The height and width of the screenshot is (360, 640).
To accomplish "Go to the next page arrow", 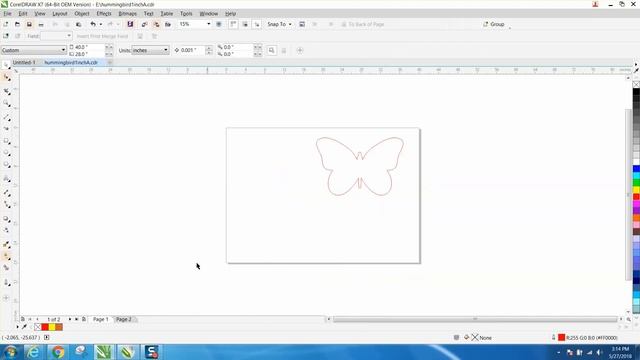I will click(69, 319).
